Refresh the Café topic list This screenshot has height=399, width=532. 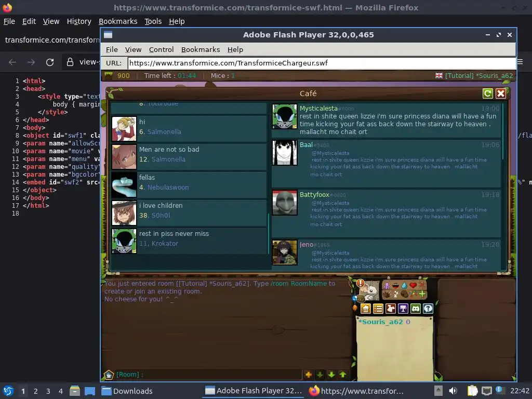point(487,94)
